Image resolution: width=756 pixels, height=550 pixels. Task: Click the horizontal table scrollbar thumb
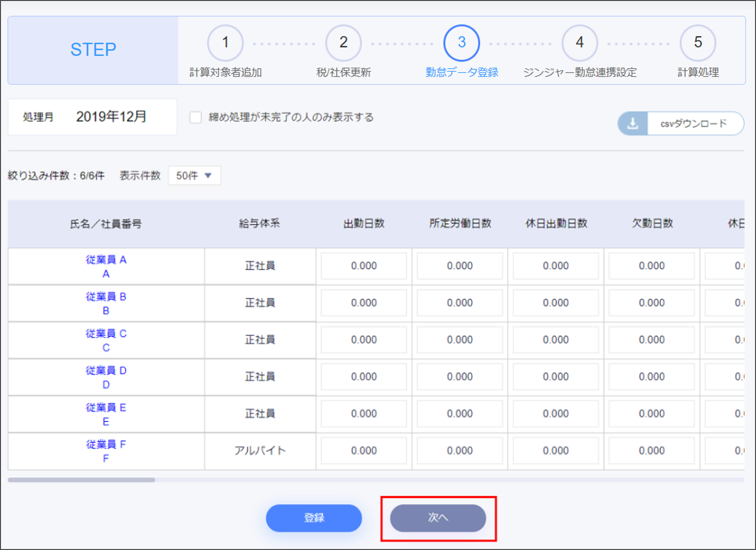click(x=81, y=480)
